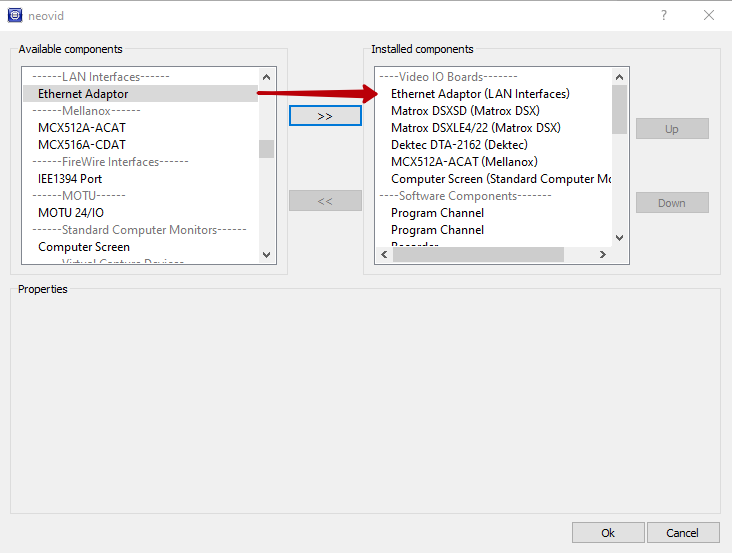The width and height of the screenshot is (732, 553).
Task: Click Available components scrollbar down arrow
Action: pyautogui.click(x=267, y=255)
